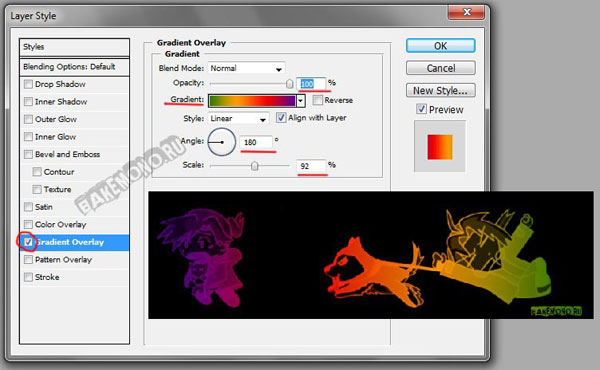Click the gradient color bar swatch
The width and height of the screenshot is (600, 370).
pyautogui.click(x=253, y=101)
